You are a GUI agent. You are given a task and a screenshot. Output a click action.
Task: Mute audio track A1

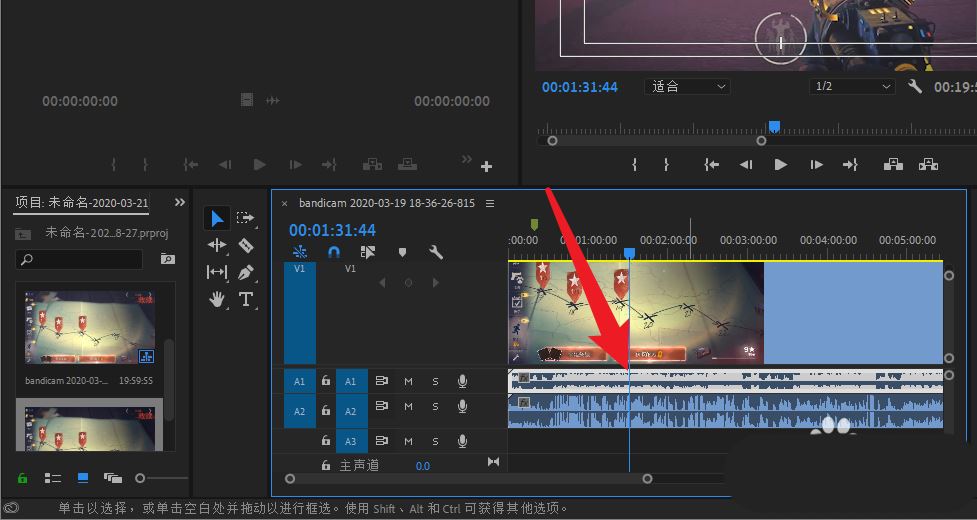[408, 381]
